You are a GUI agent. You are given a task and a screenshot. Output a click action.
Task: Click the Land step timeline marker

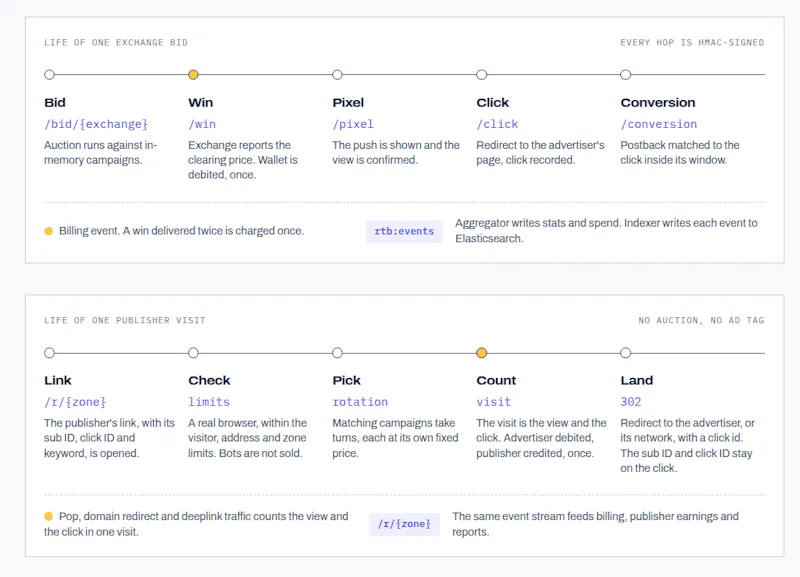coord(626,353)
